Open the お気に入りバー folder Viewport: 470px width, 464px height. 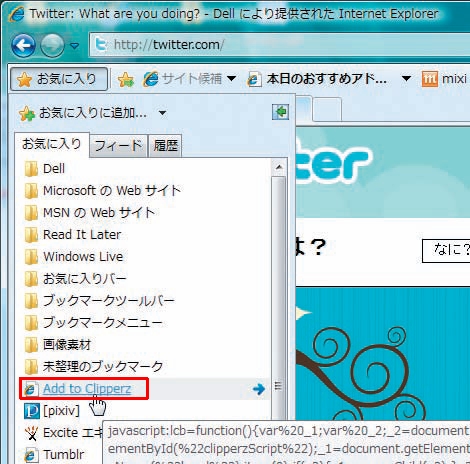click(x=75, y=279)
